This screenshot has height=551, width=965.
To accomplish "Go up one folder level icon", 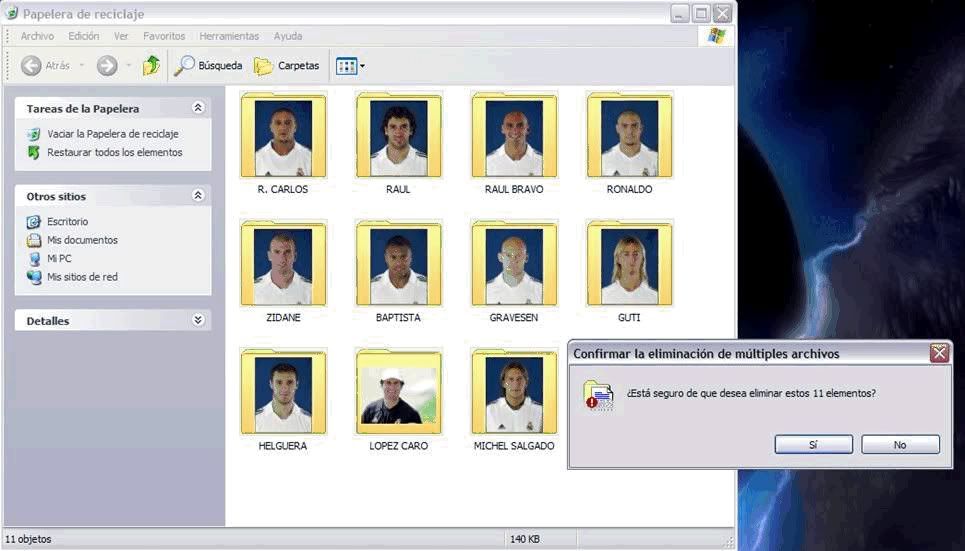I will [151, 65].
